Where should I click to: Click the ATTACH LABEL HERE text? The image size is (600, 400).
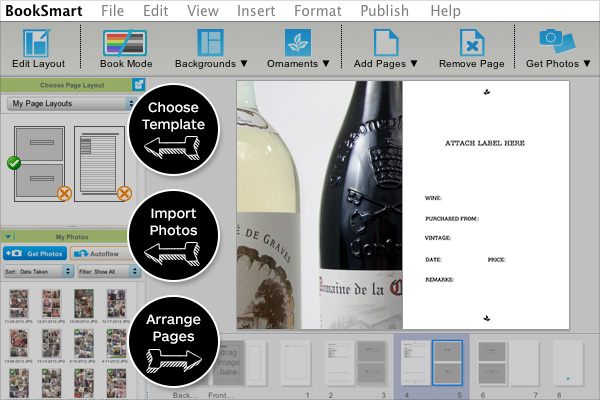[x=485, y=143]
